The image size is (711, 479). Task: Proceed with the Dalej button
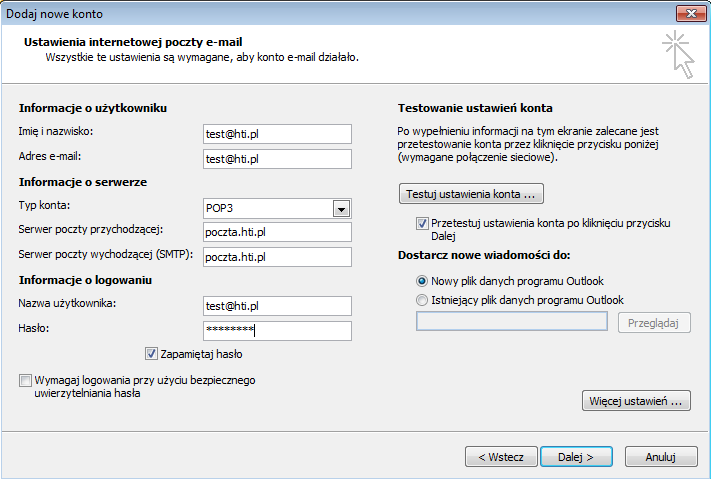(x=576, y=457)
